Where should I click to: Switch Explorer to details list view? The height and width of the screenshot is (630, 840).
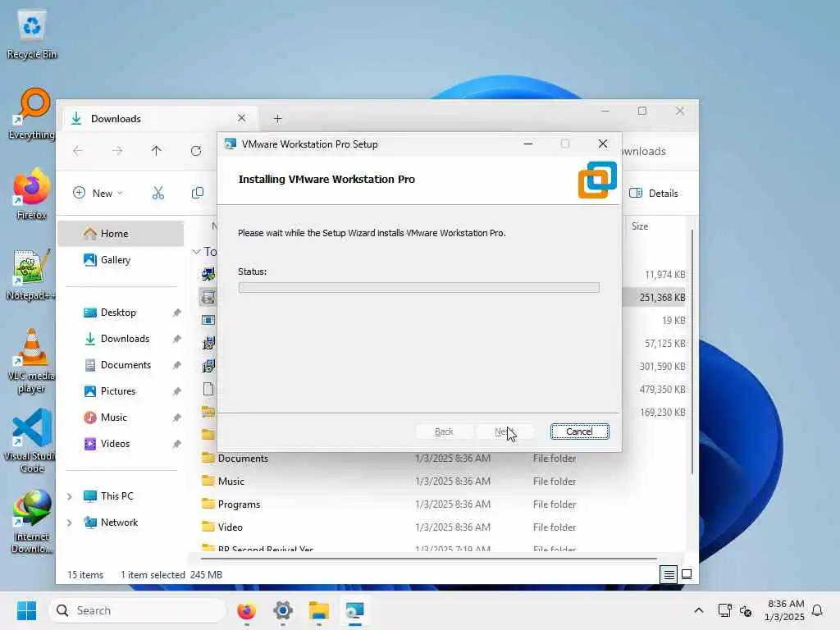(x=669, y=575)
